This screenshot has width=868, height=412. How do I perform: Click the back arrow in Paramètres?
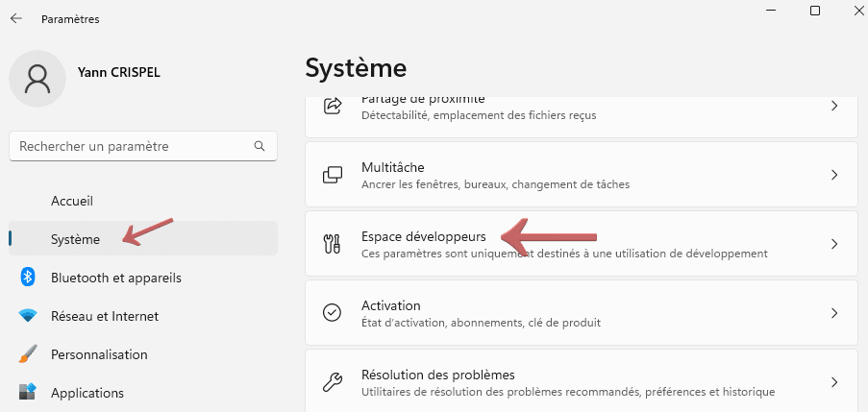(16, 18)
